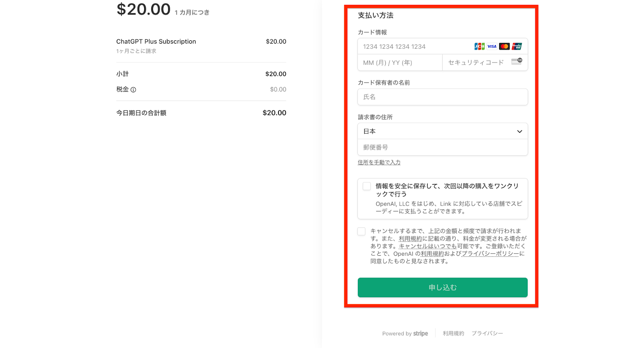644x348 pixels.
Task: Click the Visa card icon
Action: coord(492,46)
